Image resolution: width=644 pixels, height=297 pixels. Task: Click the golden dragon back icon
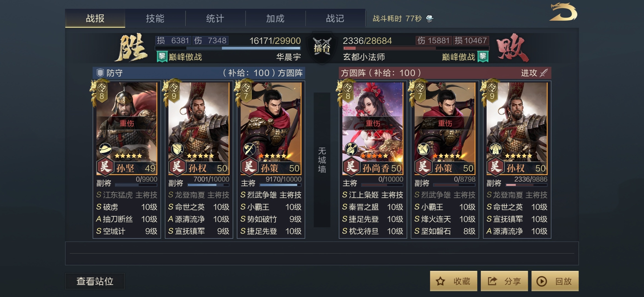click(x=563, y=12)
